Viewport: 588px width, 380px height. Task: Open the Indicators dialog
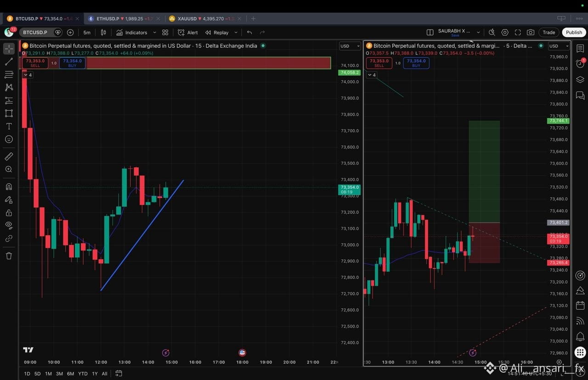(x=132, y=33)
